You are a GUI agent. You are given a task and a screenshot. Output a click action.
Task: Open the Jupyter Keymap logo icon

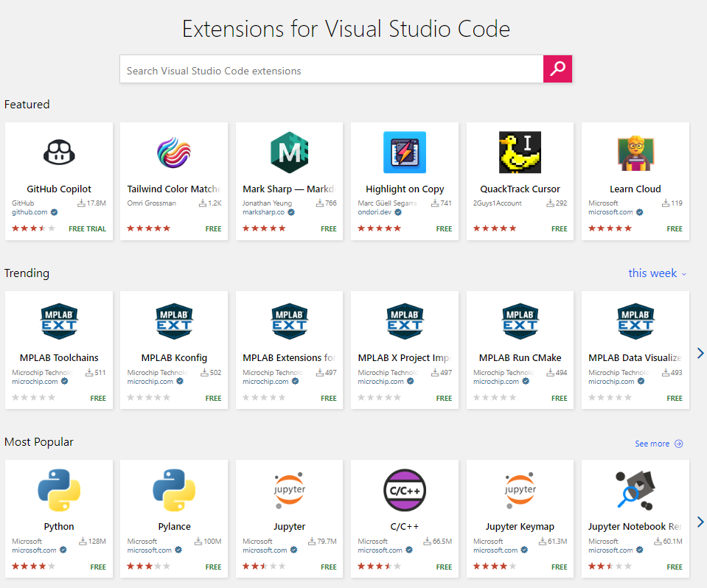[x=520, y=490]
